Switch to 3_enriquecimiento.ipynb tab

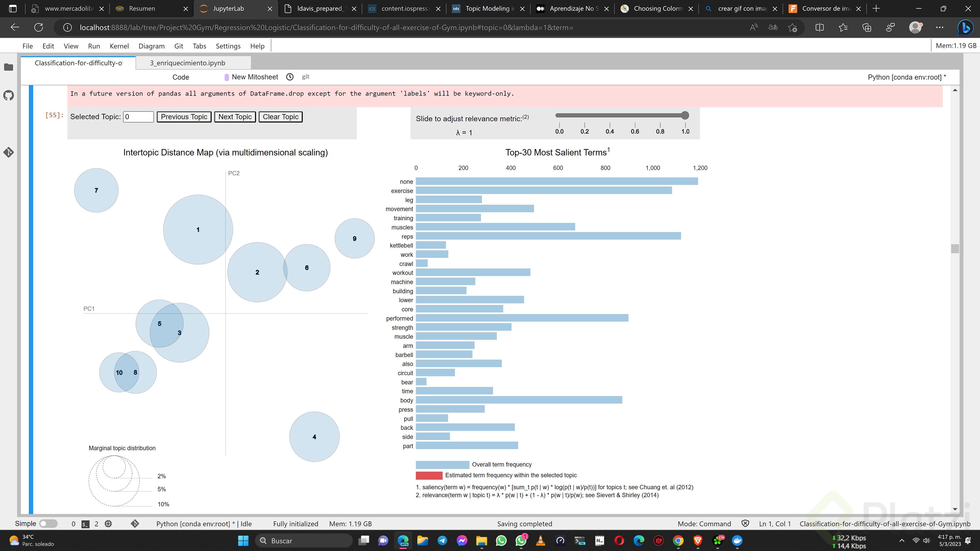pos(188,63)
